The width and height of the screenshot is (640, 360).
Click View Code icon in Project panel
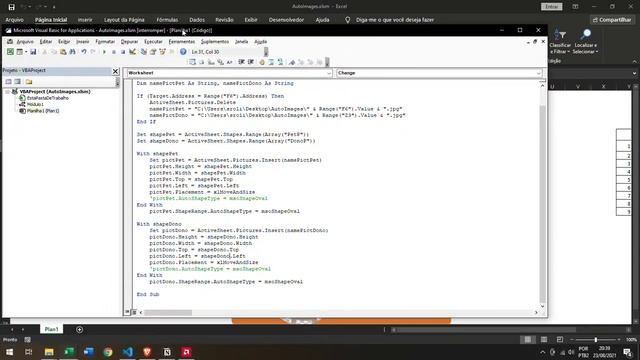(x=9, y=82)
